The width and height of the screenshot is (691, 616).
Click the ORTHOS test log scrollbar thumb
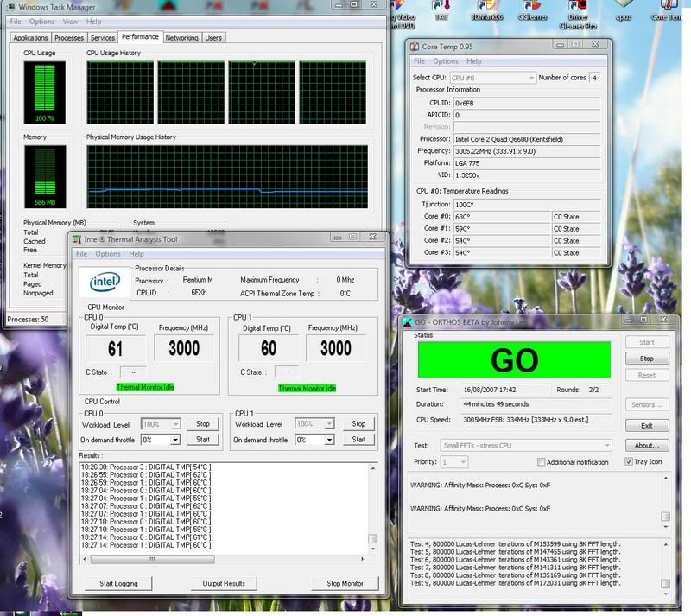[x=665, y=583]
